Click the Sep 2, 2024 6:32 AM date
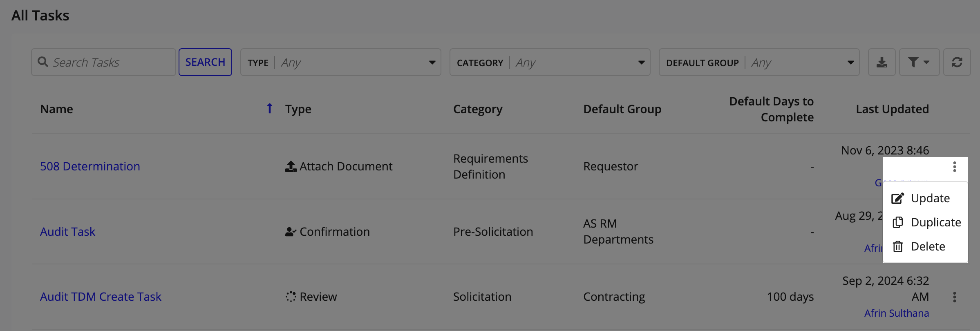 tap(886, 289)
